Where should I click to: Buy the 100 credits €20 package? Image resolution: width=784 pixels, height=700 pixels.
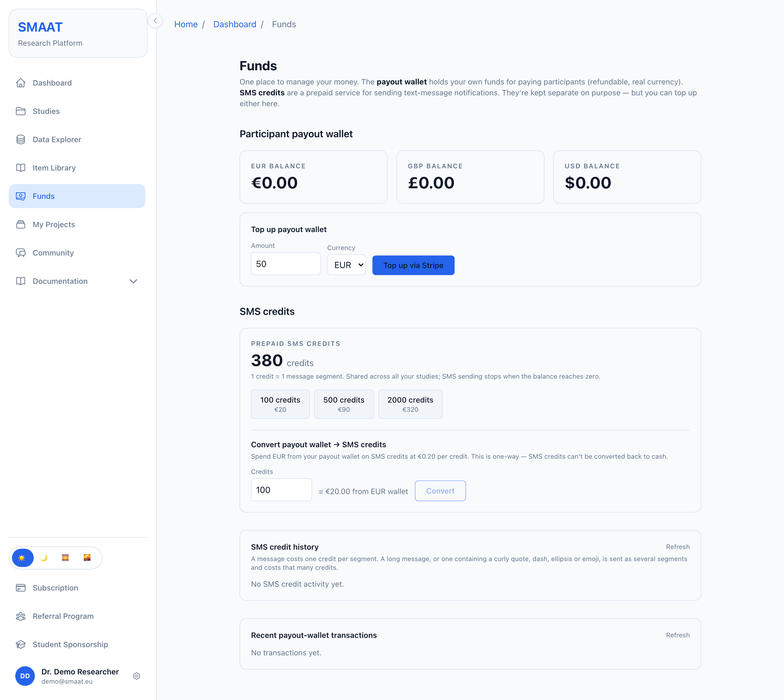(280, 404)
